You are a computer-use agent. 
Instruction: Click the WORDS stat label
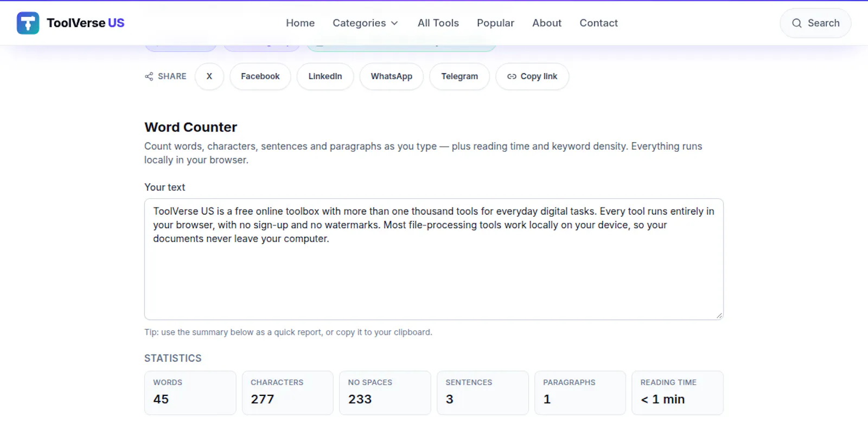click(168, 382)
